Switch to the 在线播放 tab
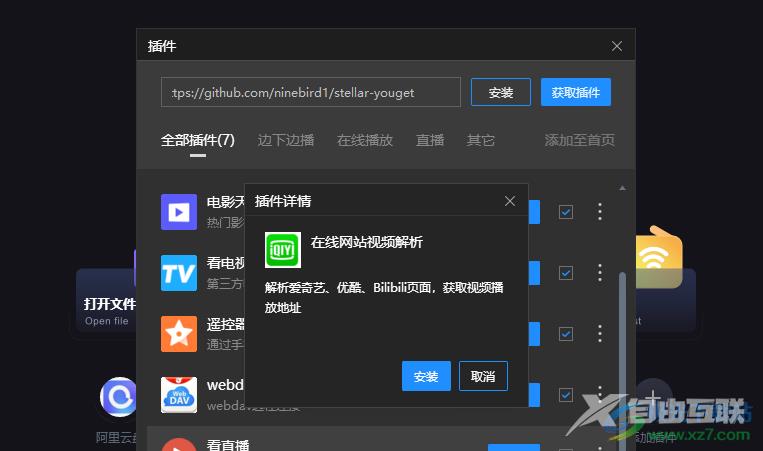 [365, 140]
